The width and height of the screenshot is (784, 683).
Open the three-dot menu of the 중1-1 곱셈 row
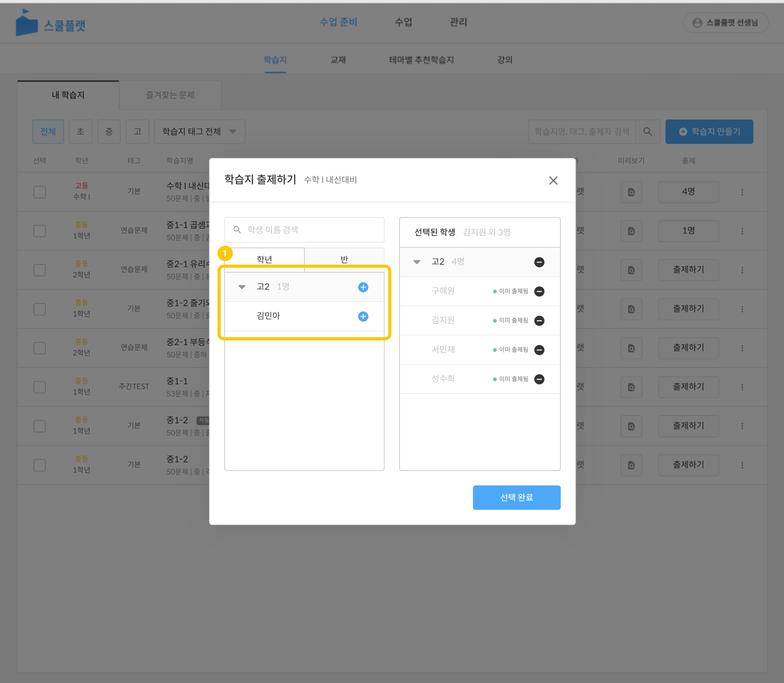[x=742, y=231]
